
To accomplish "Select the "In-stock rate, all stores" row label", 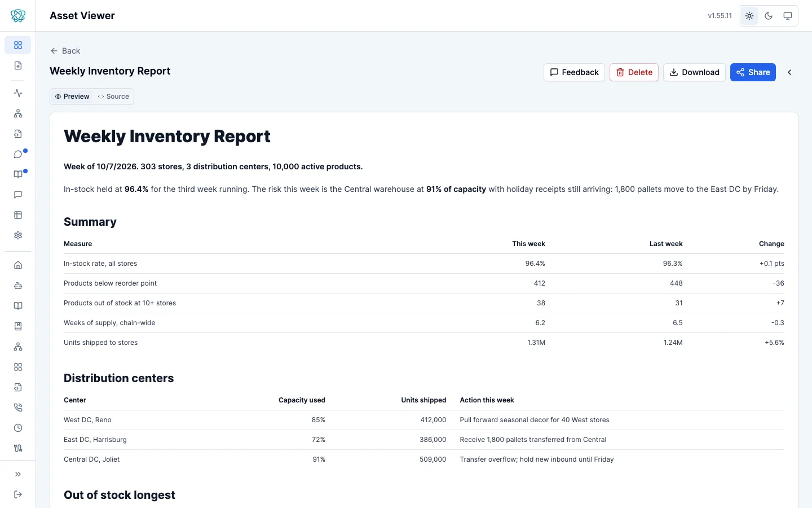I will [100, 264].
